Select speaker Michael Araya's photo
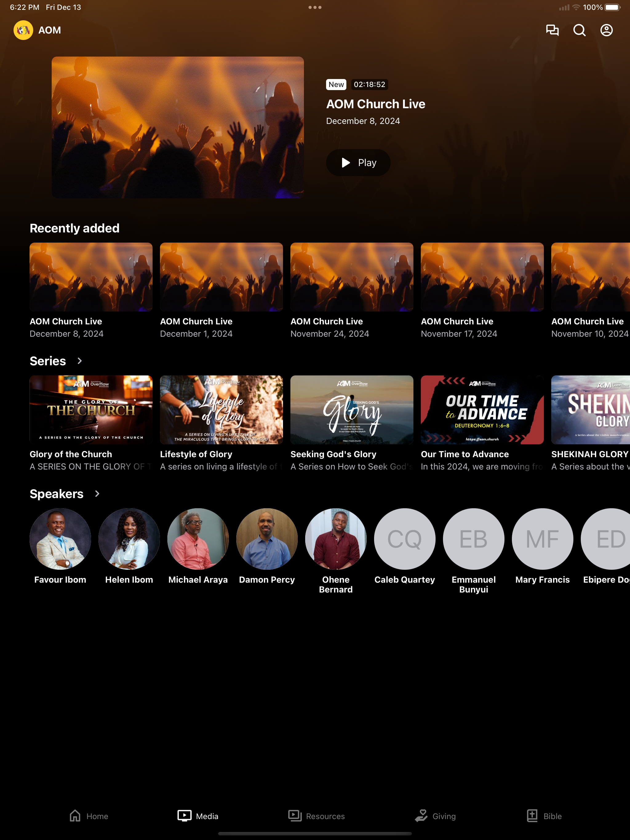The height and width of the screenshot is (840, 630). (x=198, y=539)
